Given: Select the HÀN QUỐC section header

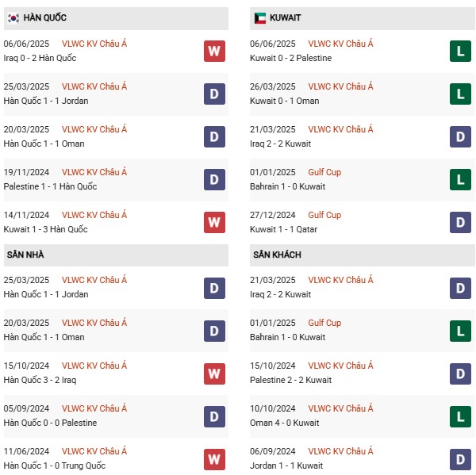Looking at the screenshot, I should [x=44, y=17].
